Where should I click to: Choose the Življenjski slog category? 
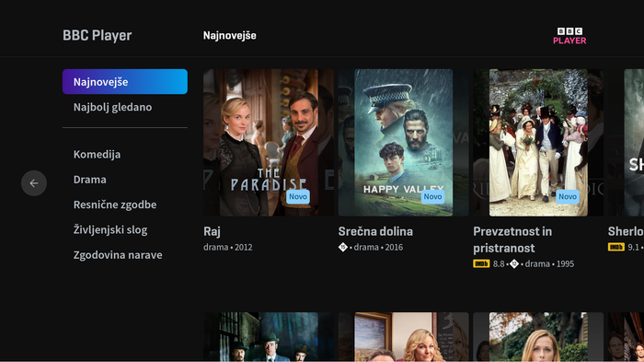click(110, 229)
